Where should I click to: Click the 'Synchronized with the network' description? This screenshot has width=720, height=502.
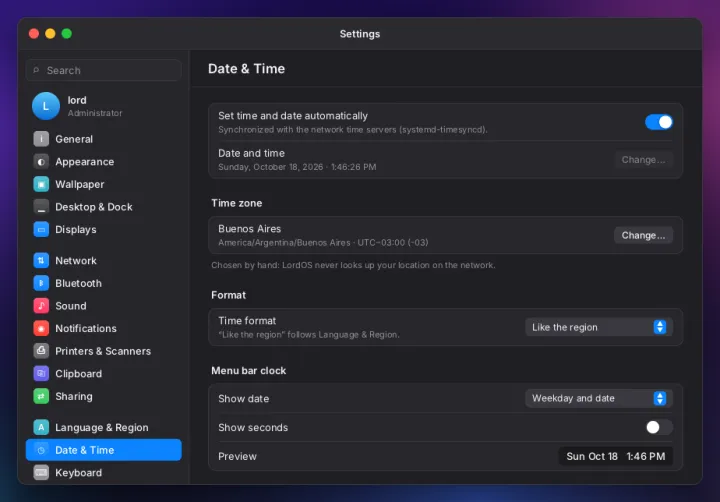point(353,130)
